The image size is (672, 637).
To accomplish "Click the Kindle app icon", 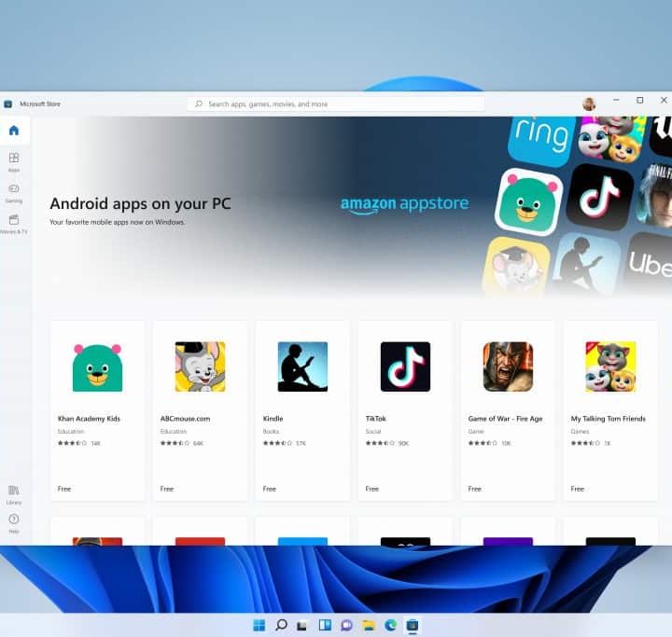I will tap(302, 367).
